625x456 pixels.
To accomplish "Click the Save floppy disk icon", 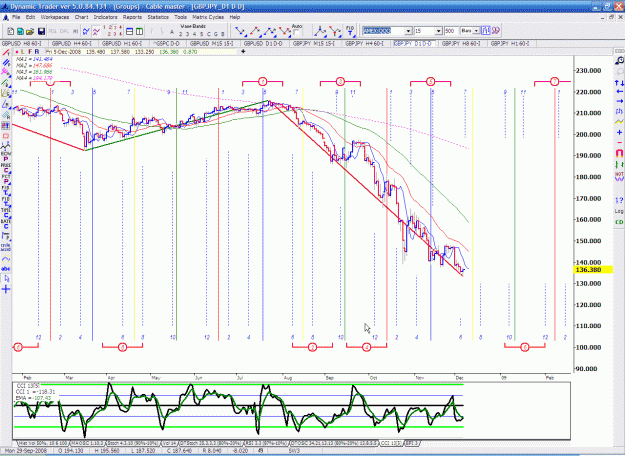I will (x=41, y=31).
